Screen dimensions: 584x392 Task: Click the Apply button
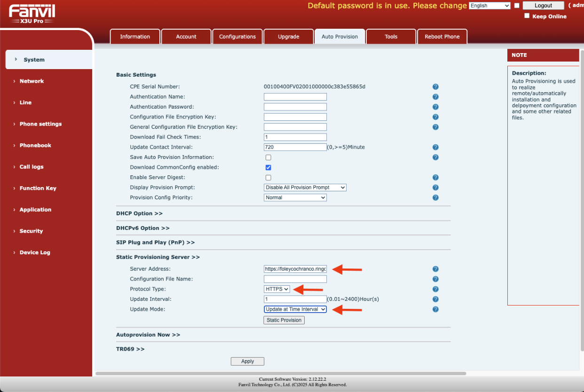(247, 361)
